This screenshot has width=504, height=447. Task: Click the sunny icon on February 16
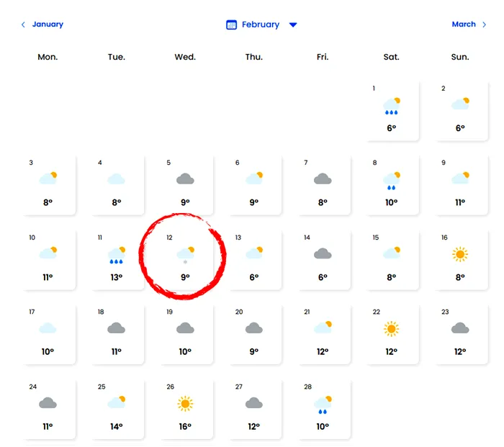(x=460, y=253)
